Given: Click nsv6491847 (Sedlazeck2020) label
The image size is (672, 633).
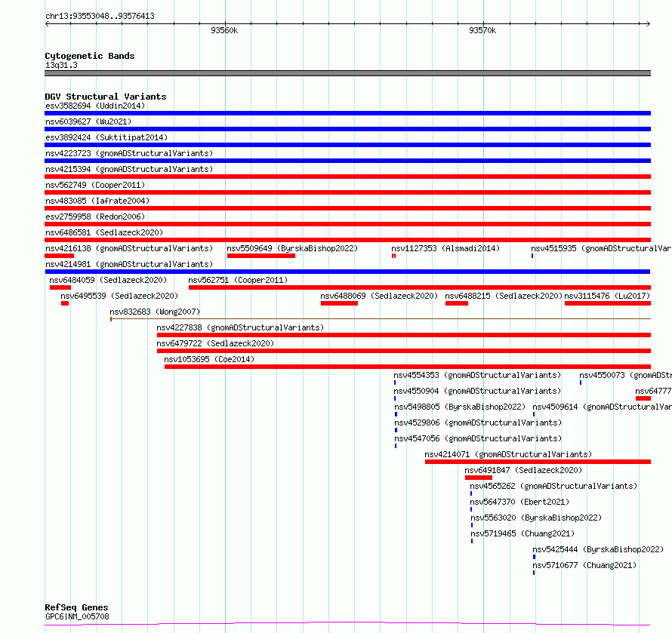Looking at the screenshot, I should pyautogui.click(x=523, y=470).
